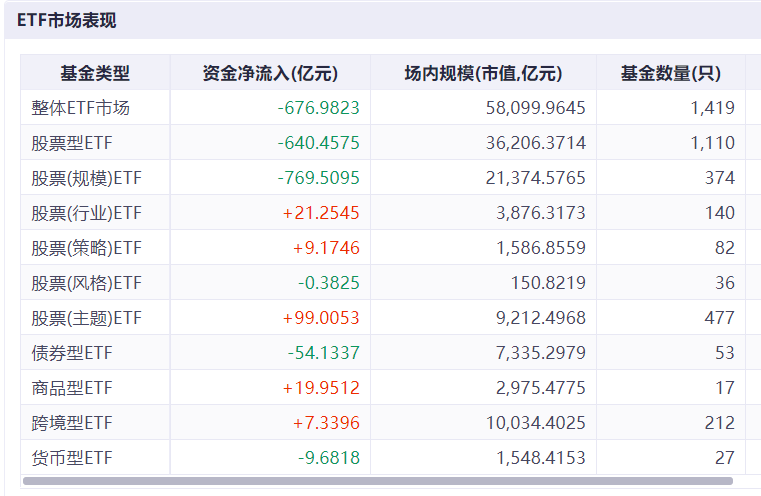Screen dimensions: 761x496
Task: Click the market value 58,099.9645
Action: [536, 108]
